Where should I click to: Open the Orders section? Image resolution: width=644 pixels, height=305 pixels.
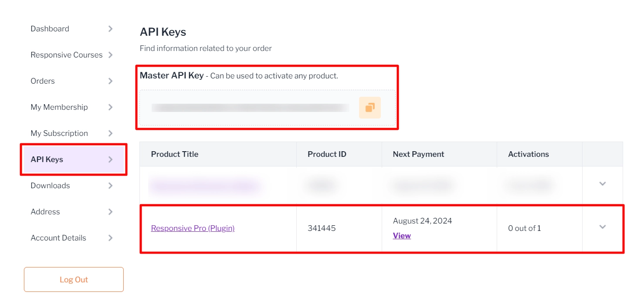point(42,81)
